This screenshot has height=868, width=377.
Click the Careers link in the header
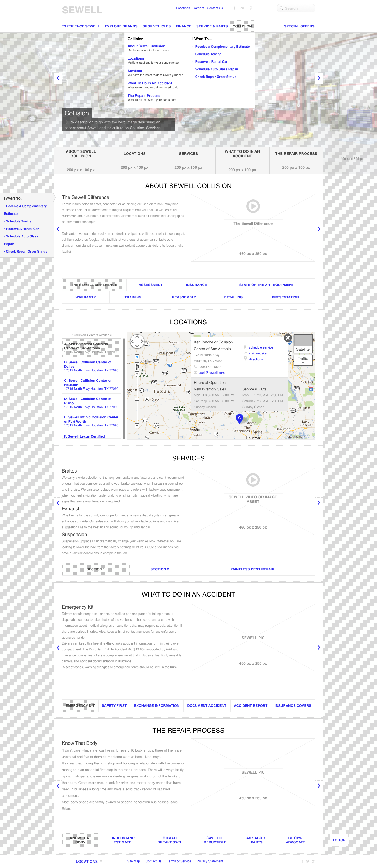(198, 8)
